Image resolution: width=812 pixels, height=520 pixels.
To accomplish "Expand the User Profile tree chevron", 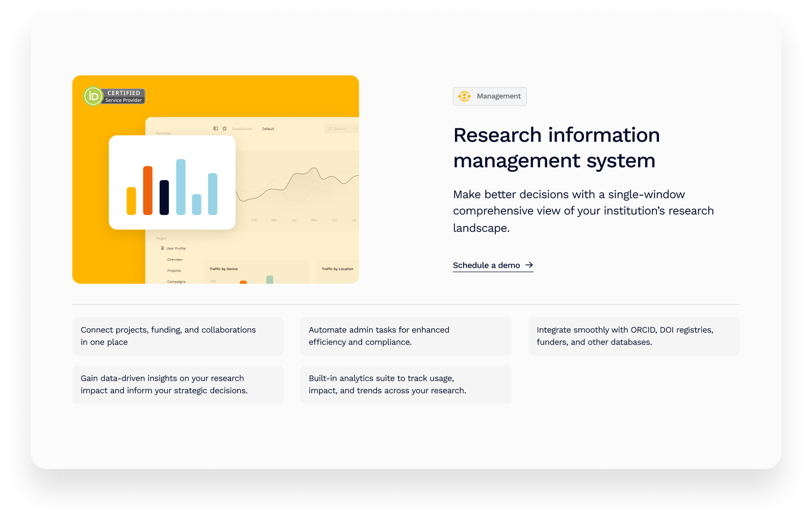I will click(158, 248).
